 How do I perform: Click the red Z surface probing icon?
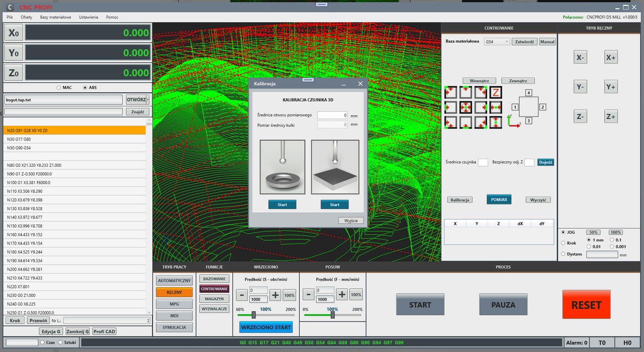pos(496,92)
